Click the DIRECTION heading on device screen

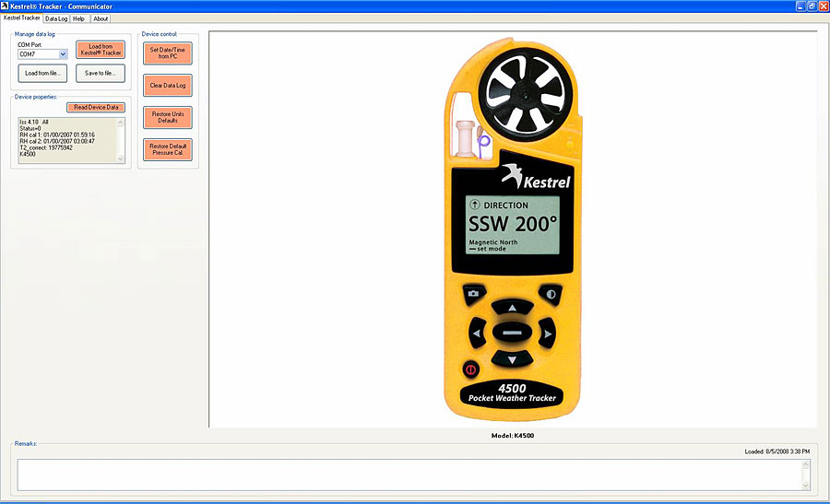tap(505, 205)
